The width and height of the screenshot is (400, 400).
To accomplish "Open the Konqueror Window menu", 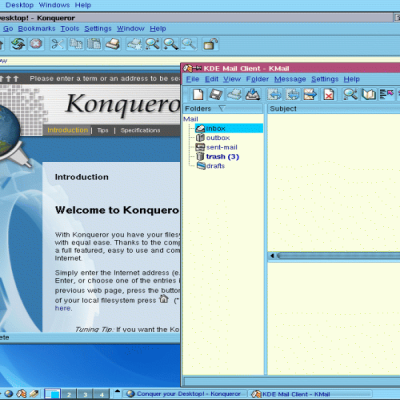I will pyautogui.click(x=131, y=29).
